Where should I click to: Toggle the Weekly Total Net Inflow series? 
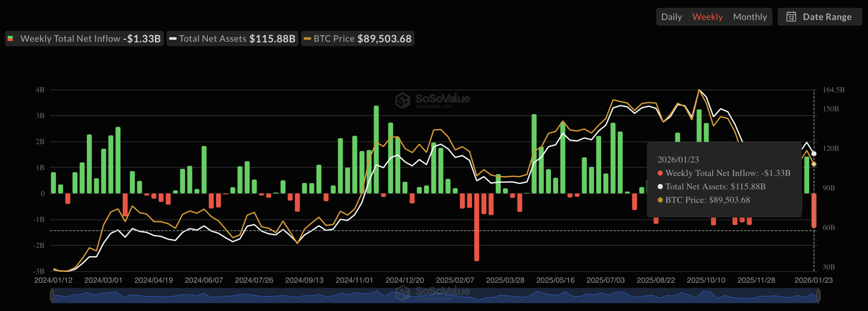tap(84, 39)
